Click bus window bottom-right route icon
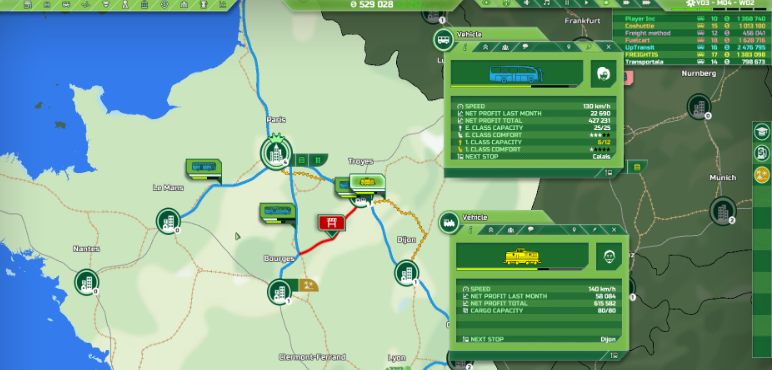 609,173
